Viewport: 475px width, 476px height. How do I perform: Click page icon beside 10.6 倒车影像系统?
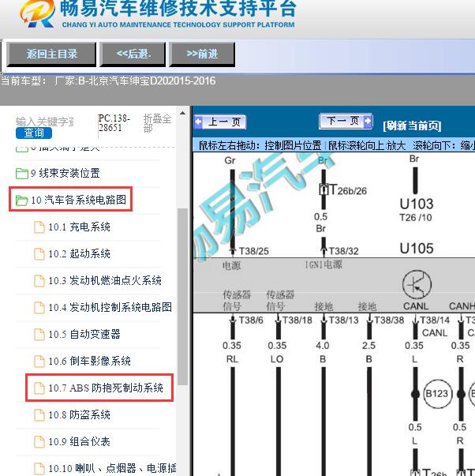point(39,362)
